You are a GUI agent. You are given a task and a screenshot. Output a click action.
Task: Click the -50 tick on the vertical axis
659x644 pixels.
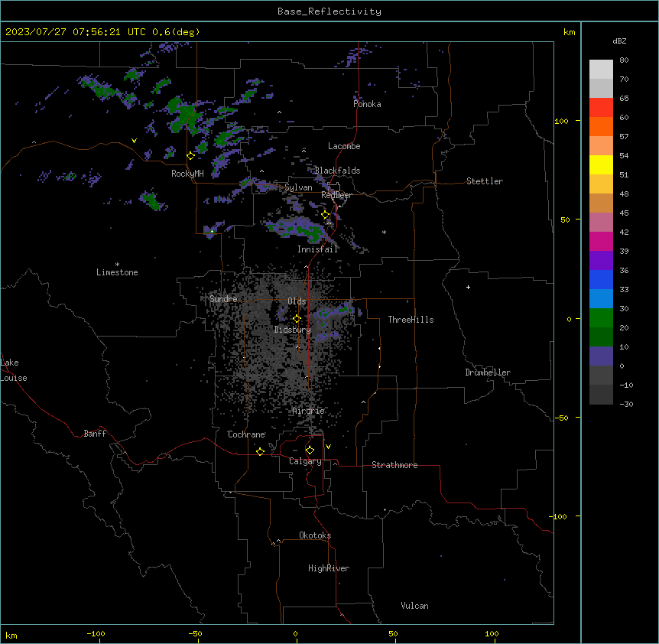tap(561, 418)
